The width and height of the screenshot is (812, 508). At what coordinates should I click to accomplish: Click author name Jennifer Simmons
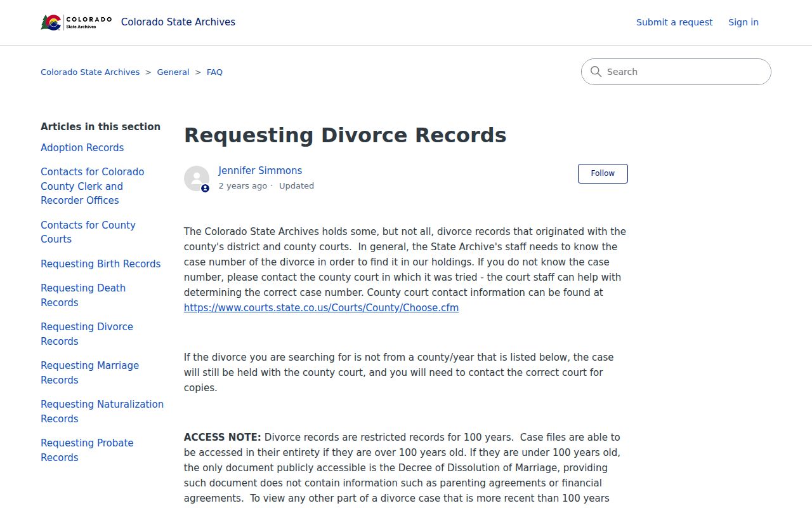point(260,171)
